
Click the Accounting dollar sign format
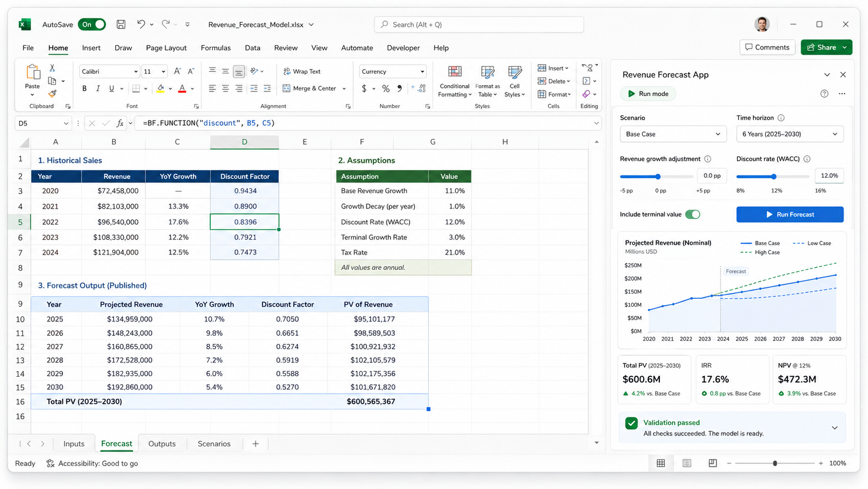(x=364, y=89)
